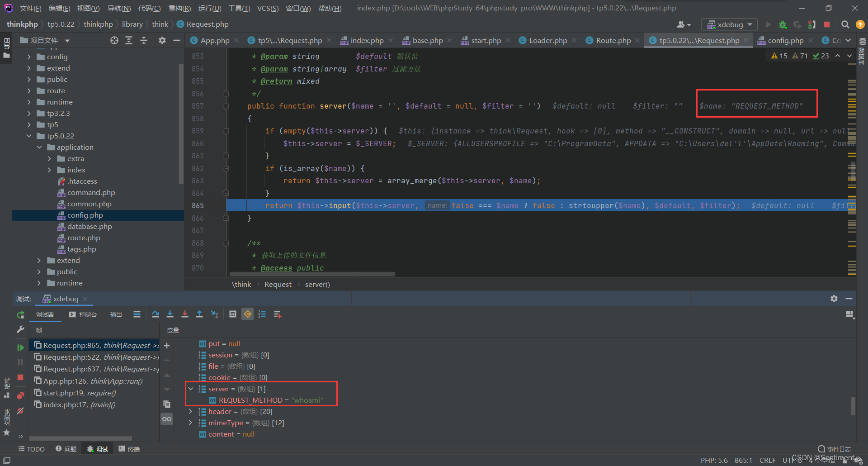This screenshot has width=868, height=466.
Task: Click the Rerun xdebug icon
Action: click(20, 314)
